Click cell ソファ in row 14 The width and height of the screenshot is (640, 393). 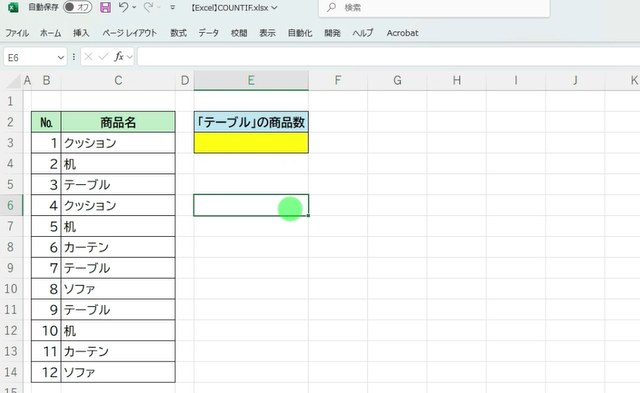[118, 372]
